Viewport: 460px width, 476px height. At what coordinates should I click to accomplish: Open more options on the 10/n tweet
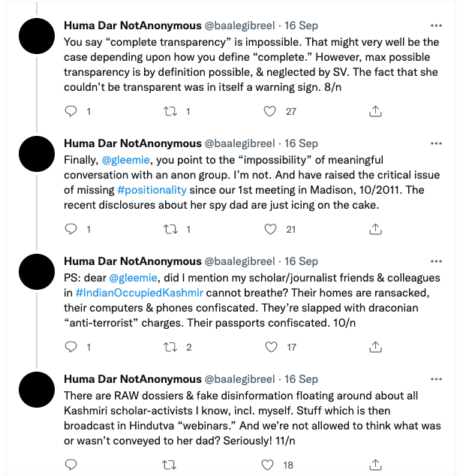coord(437,261)
